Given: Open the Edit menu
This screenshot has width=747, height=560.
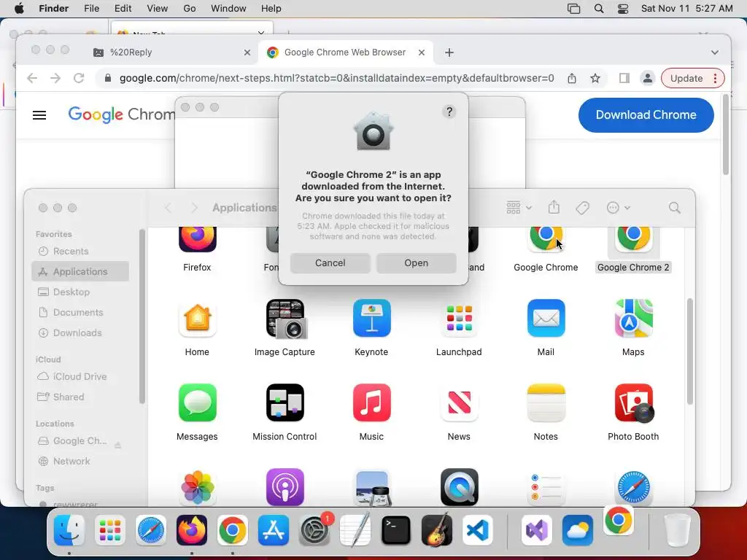Looking at the screenshot, I should (123, 9).
